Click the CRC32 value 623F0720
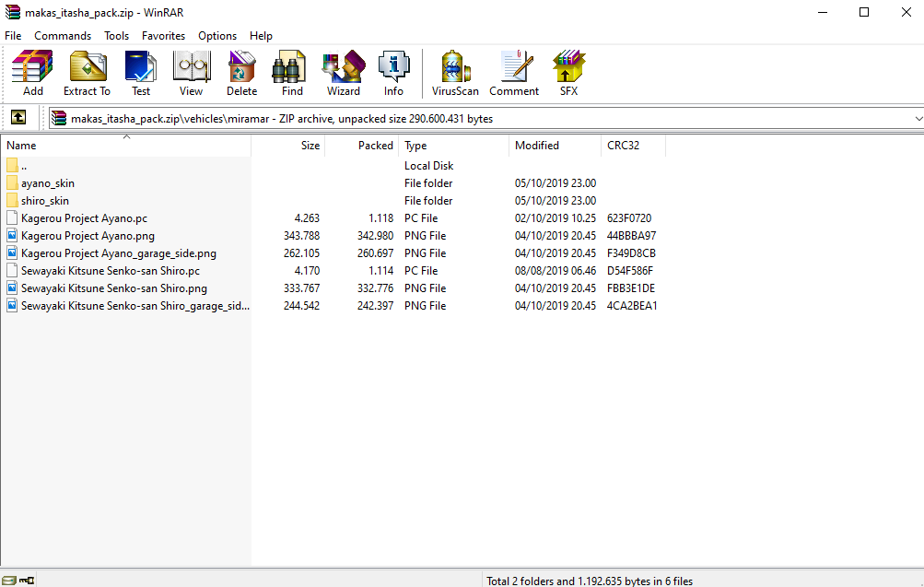924x587 pixels. click(x=629, y=218)
